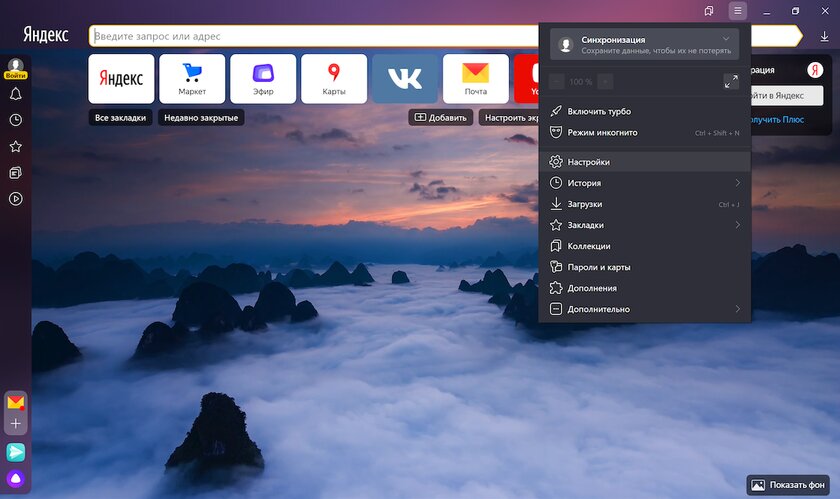Open video play icon in the sidebar
The width and height of the screenshot is (840, 499).
point(16,199)
